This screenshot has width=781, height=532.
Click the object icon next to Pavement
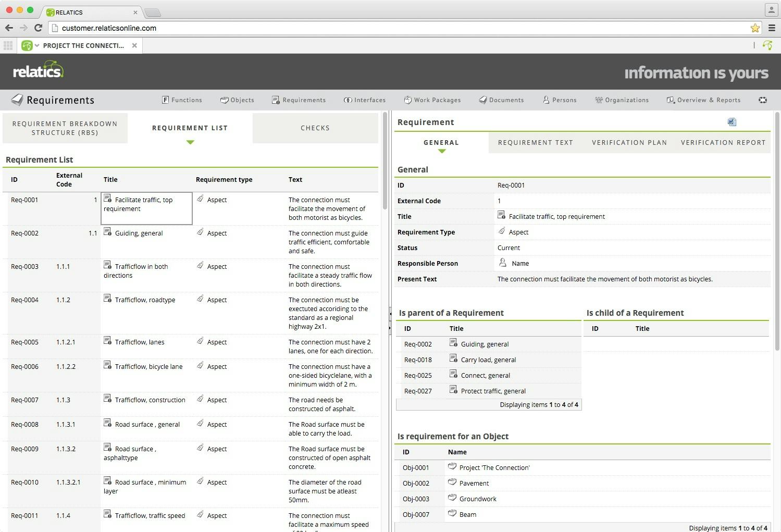452,482
